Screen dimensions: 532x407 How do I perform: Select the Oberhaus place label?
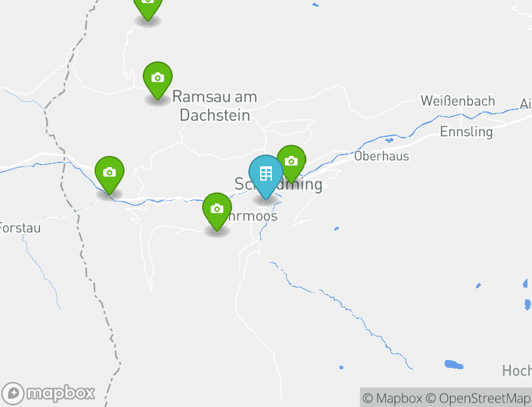[x=381, y=156]
